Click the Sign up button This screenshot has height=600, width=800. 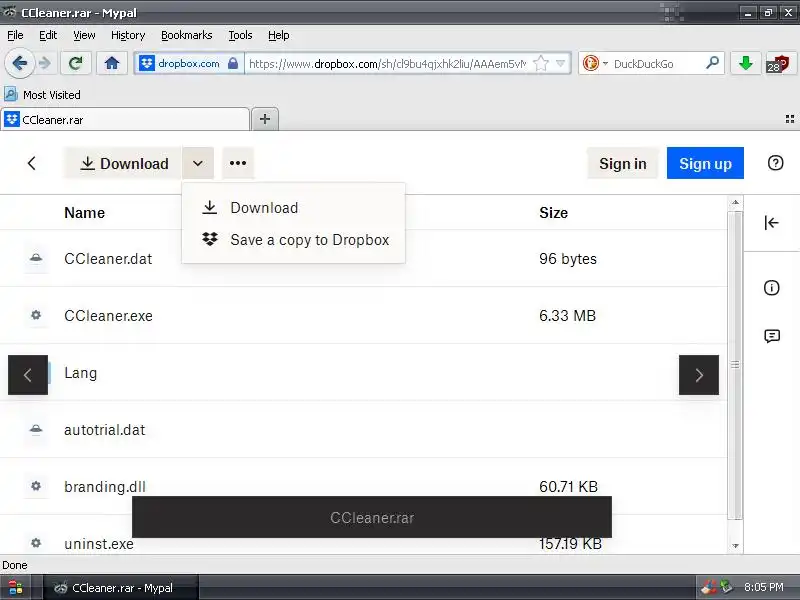[705, 163]
